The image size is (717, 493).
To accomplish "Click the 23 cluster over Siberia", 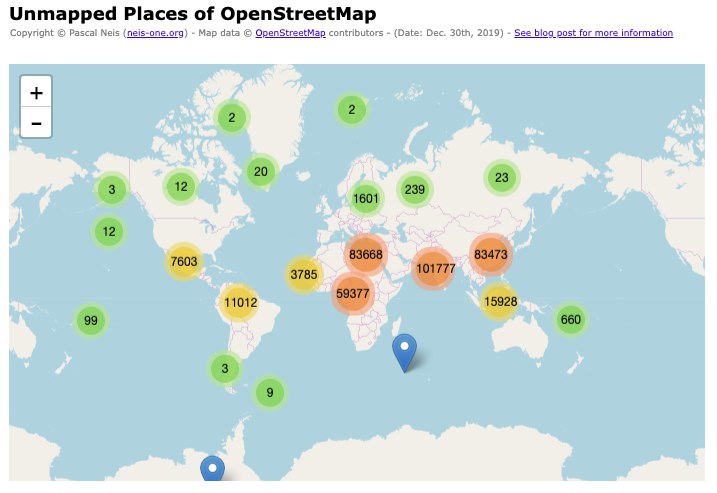I will 502,177.
